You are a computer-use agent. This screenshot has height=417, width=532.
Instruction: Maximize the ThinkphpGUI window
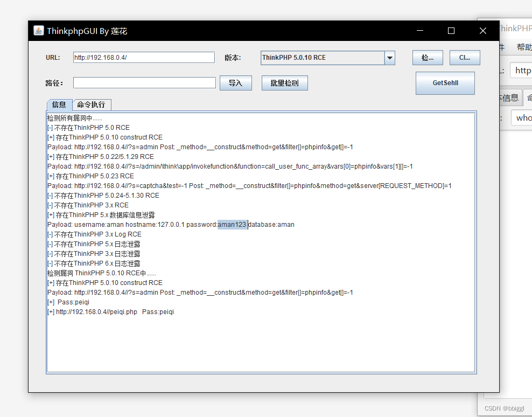(x=451, y=31)
